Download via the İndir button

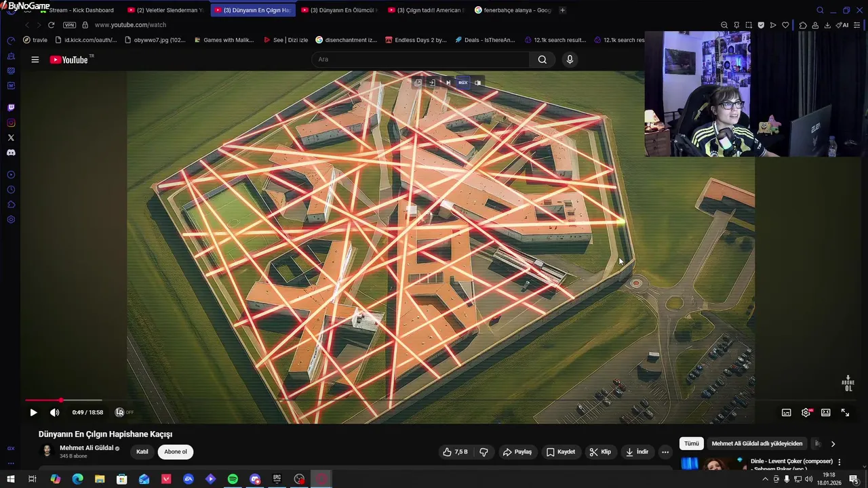pos(637,452)
